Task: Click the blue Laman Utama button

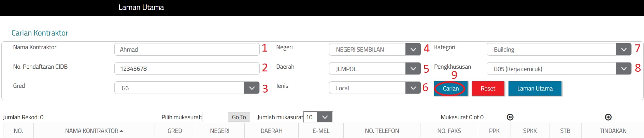Action: click(x=534, y=88)
